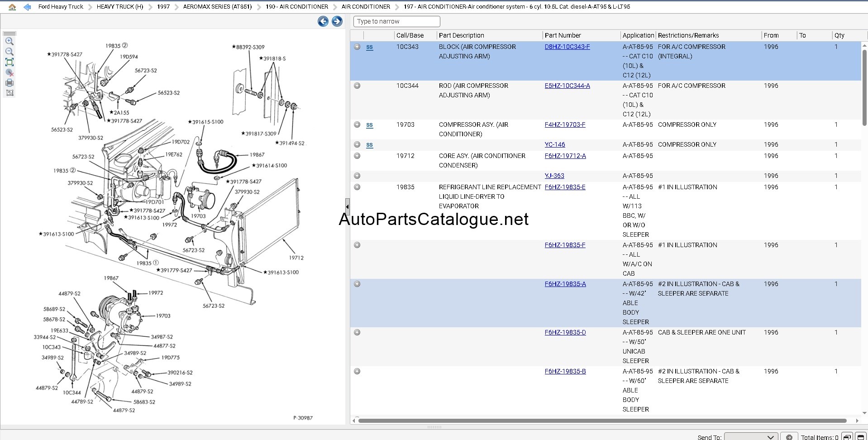The width and height of the screenshot is (868, 440).
Task: Open part number F6HZ-19835-E
Action: (x=565, y=187)
